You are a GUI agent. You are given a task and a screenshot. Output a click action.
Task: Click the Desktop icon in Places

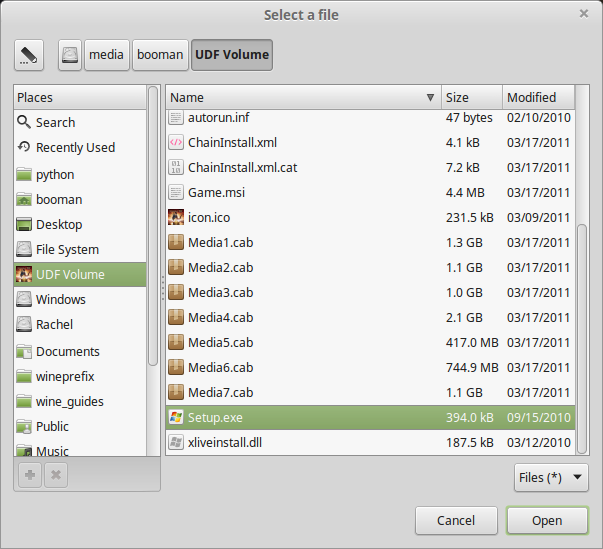click(24, 224)
